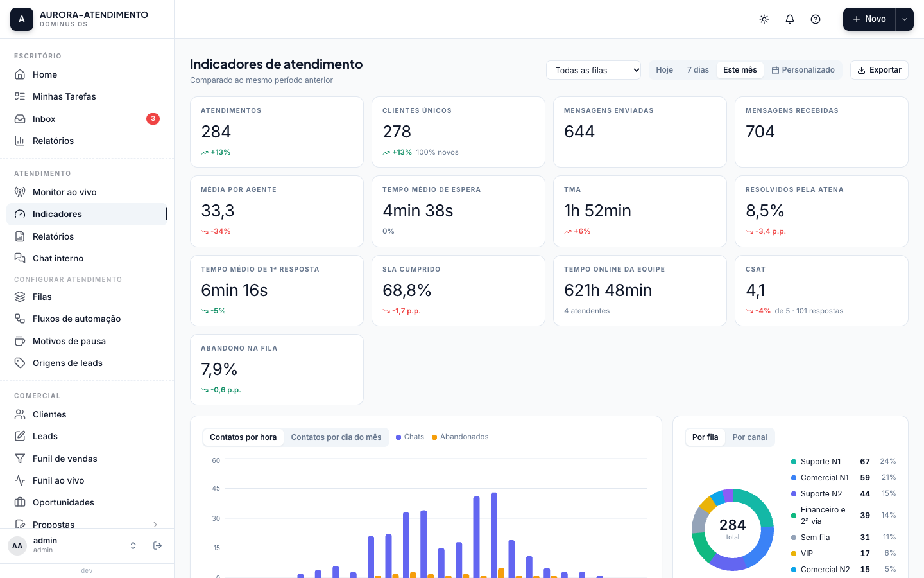Click the CSAT card
This screenshot has height=578, width=924.
click(821, 291)
